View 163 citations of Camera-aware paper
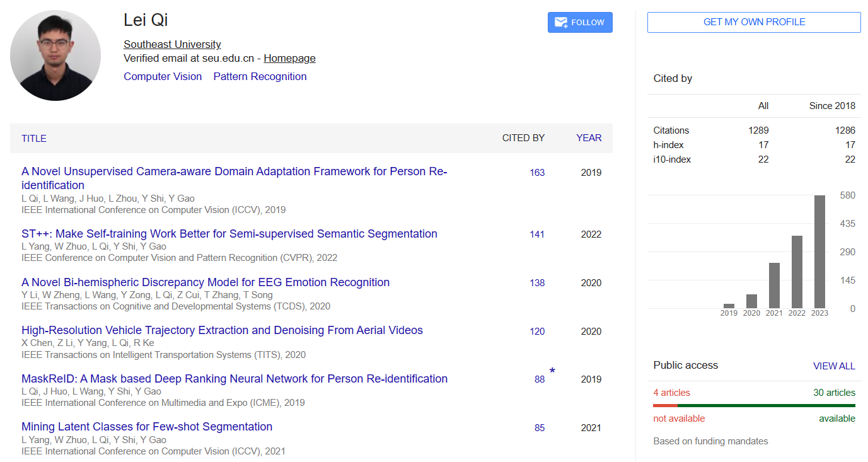The width and height of the screenshot is (868, 462). point(537,173)
